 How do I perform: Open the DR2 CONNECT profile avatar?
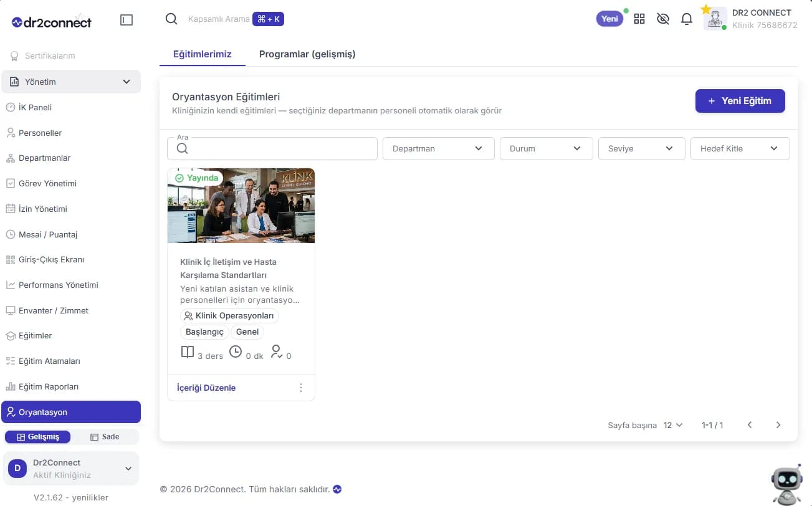(x=715, y=19)
